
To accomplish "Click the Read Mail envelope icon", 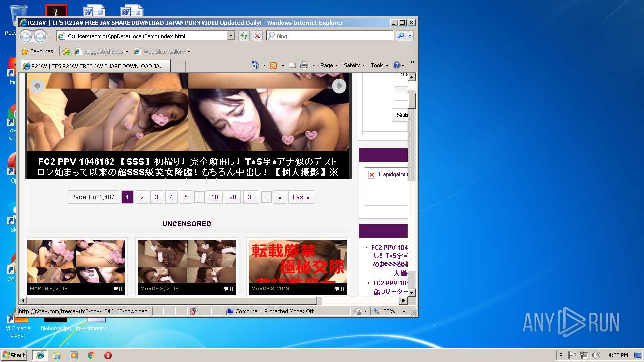I will point(292,65).
